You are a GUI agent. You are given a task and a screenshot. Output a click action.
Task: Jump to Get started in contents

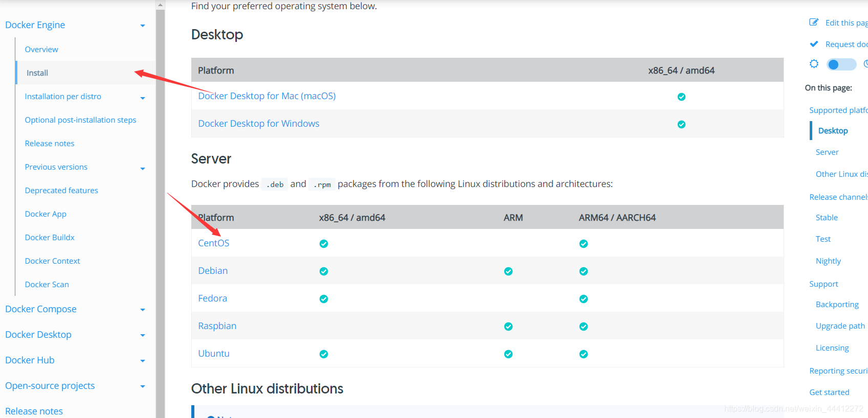tap(829, 392)
